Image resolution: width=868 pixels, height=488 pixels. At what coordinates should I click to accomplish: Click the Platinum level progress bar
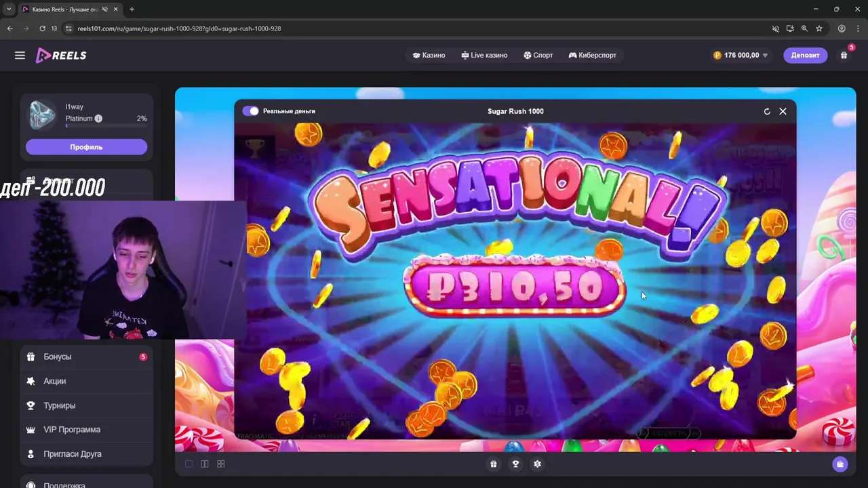[x=106, y=126]
